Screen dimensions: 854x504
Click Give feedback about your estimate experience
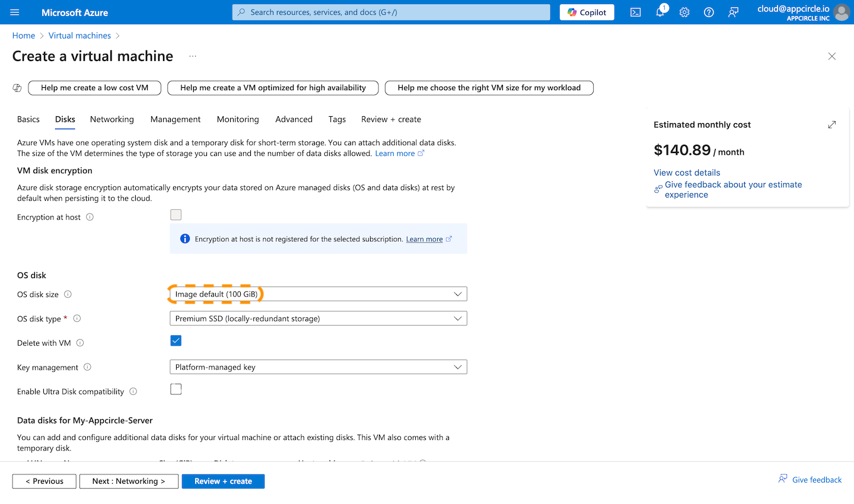coord(733,190)
